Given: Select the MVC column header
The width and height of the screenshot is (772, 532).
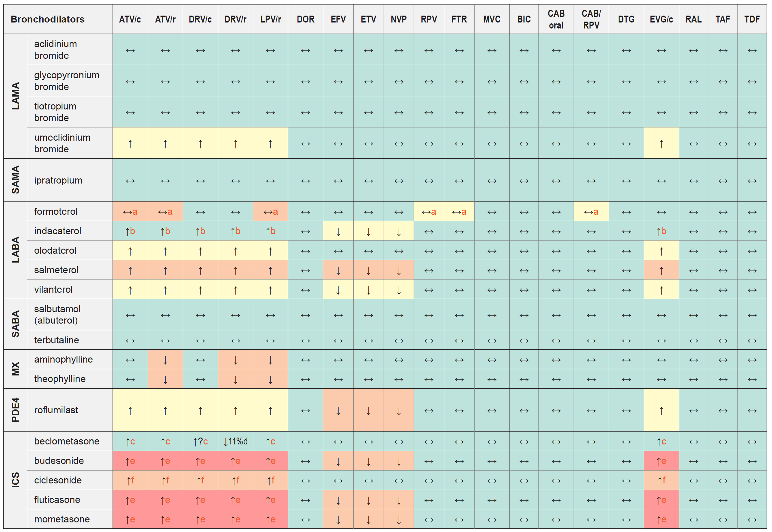Looking at the screenshot, I should click(492, 19).
